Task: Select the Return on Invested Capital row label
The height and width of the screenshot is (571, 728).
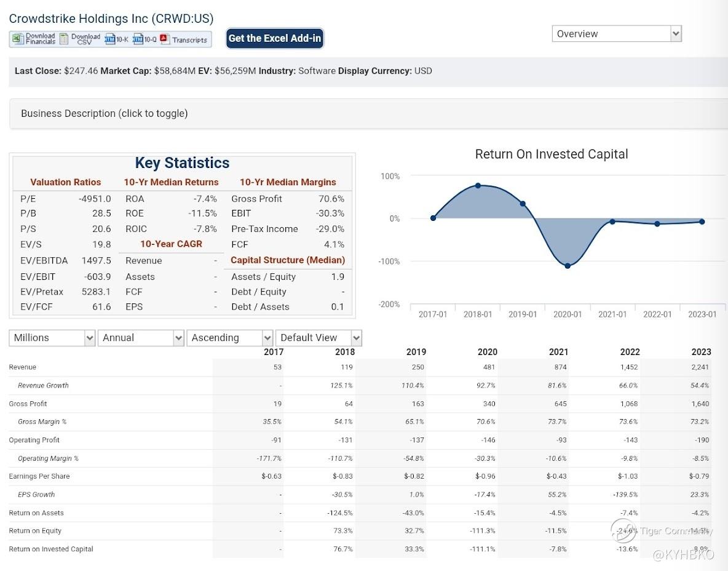Action: (x=51, y=549)
